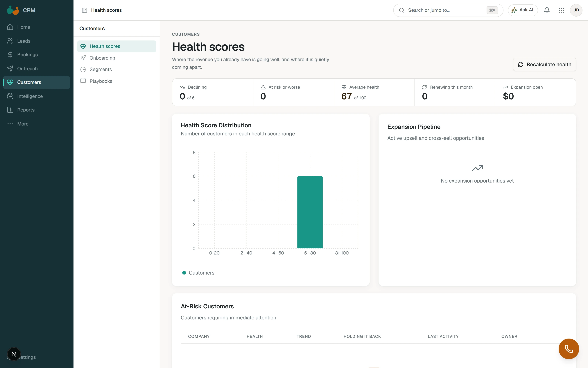Screen dimensions: 588x368
Task: Expand the More menu in sidebar
Action: click(x=36, y=124)
